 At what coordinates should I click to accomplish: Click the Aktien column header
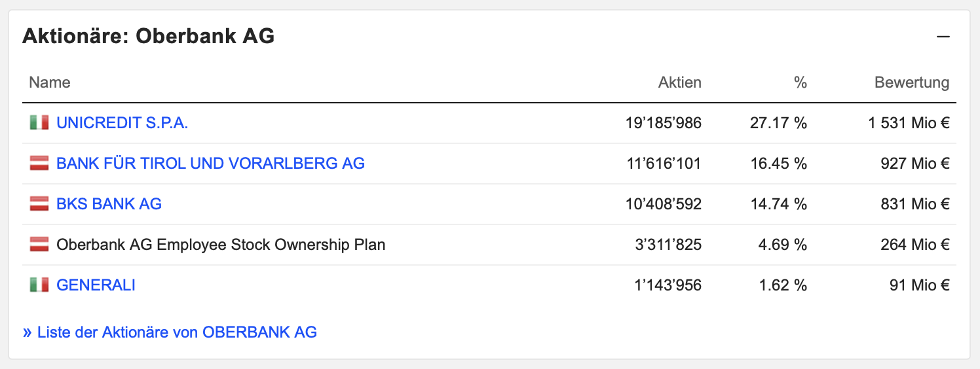tap(679, 82)
